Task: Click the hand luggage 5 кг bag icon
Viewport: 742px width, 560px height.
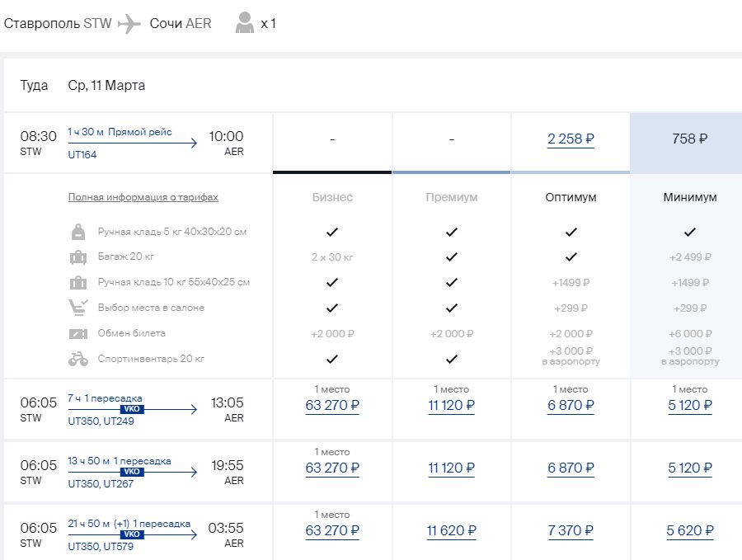Action: click(x=78, y=232)
